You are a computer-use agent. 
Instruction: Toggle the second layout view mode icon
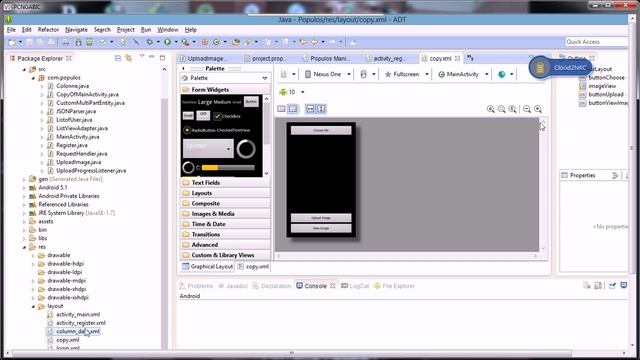click(293, 109)
